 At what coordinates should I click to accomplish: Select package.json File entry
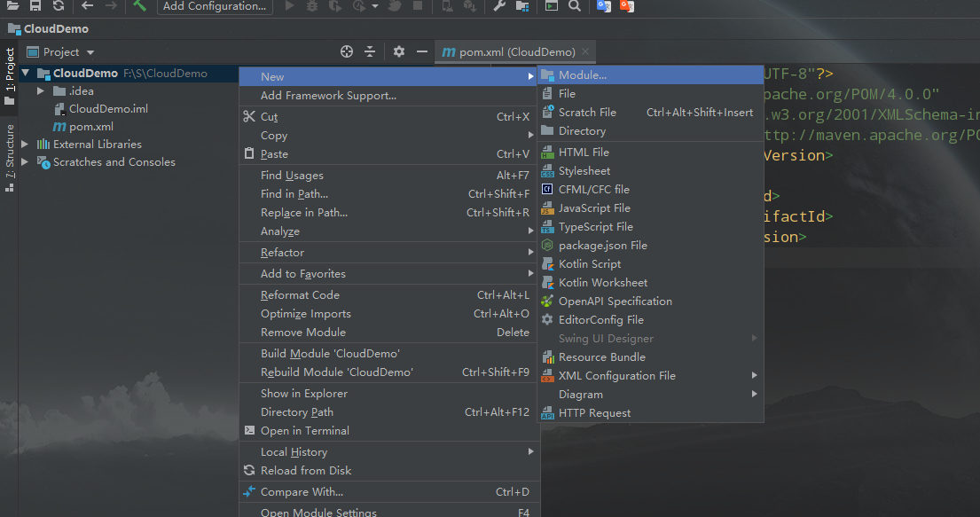[x=651, y=246]
